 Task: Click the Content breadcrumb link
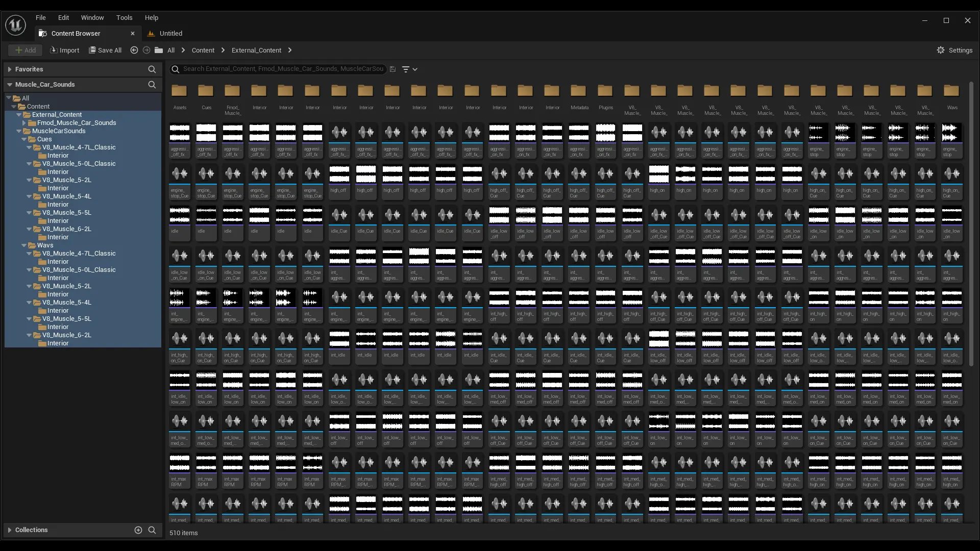[x=203, y=50]
